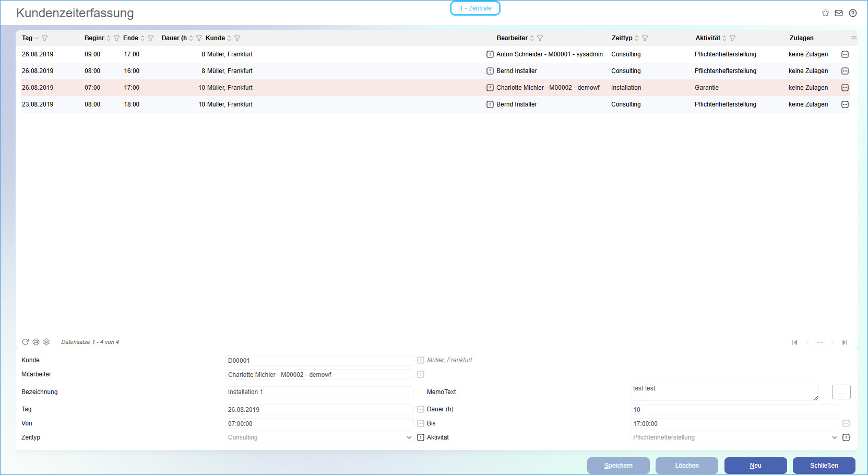
Task: Click the Schließen button
Action: [x=824, y=466]
